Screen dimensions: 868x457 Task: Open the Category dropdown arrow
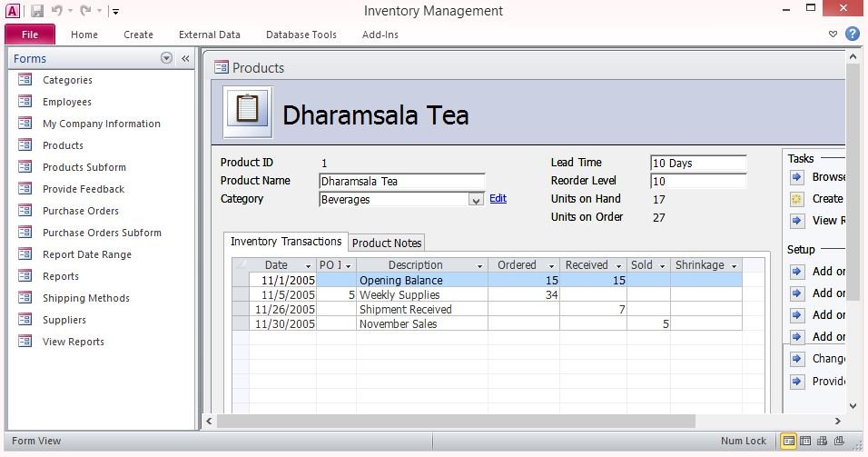point(476,200)
